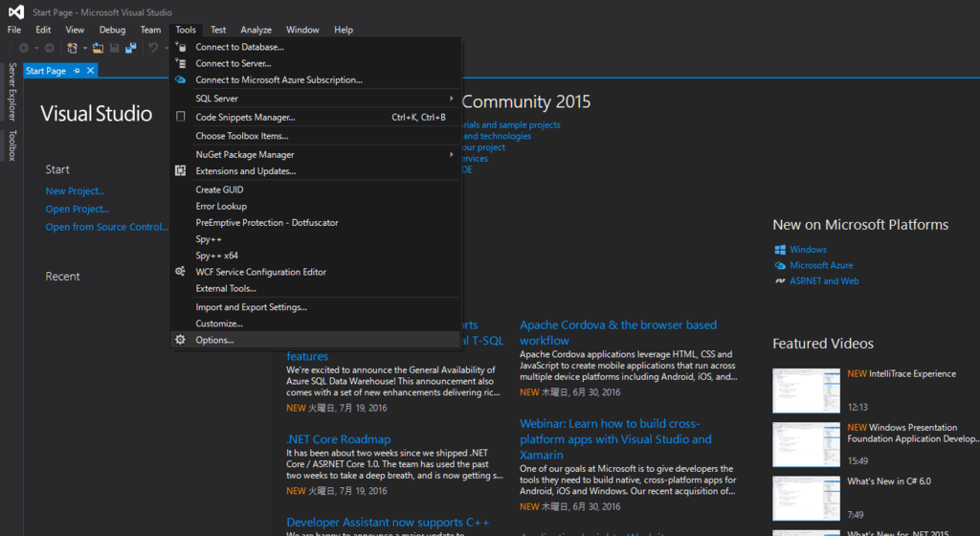
Task: Open the IntelliTrace Experience video thumbnail
Action: coord(806,391)
